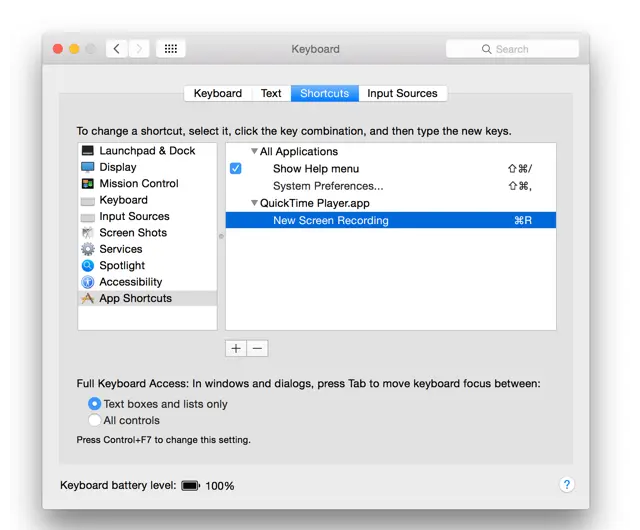Click the App Shortcuts icon
The width and height of the screenshot is (640, 530).
pyautogui.click(x=87, y=298)
